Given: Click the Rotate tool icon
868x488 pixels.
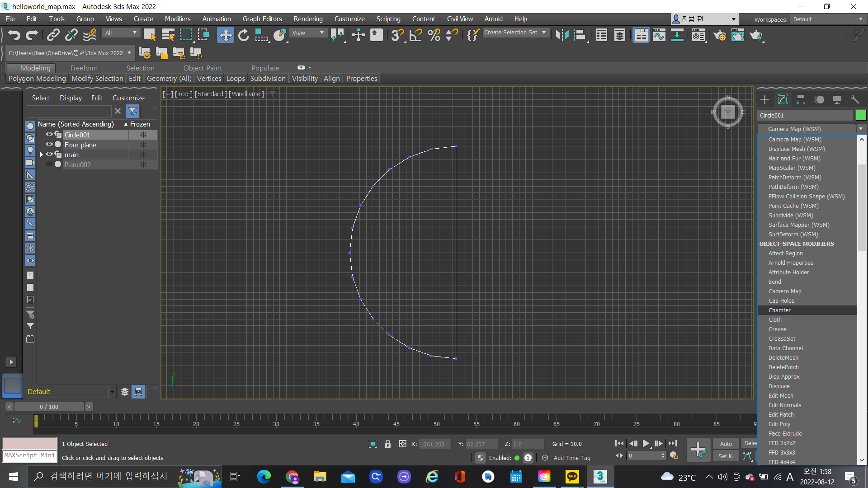Looking at the screenshot, I should pos(244,35).
